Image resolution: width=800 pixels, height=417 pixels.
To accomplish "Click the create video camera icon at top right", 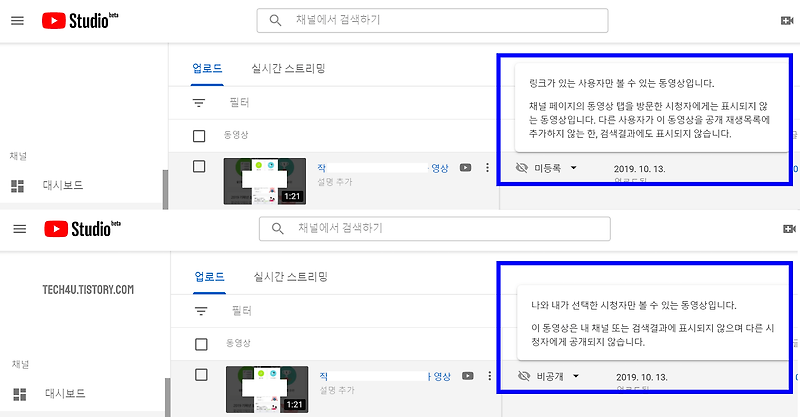I will tap(787, 20).
